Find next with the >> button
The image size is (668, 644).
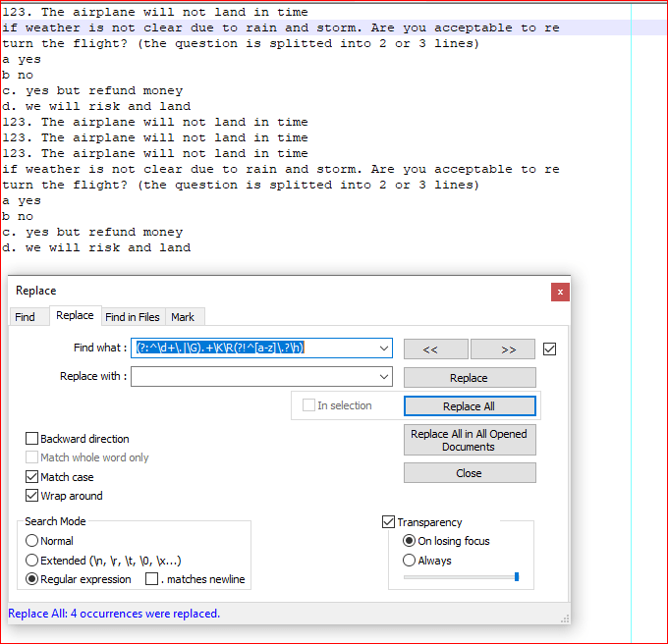pos(503,349)
